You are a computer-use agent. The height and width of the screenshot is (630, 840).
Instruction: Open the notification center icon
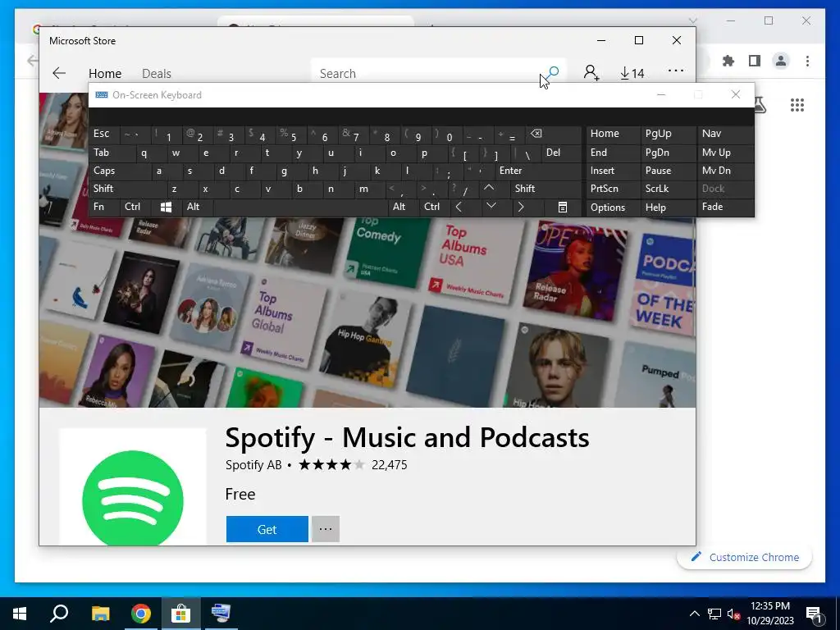815,614
